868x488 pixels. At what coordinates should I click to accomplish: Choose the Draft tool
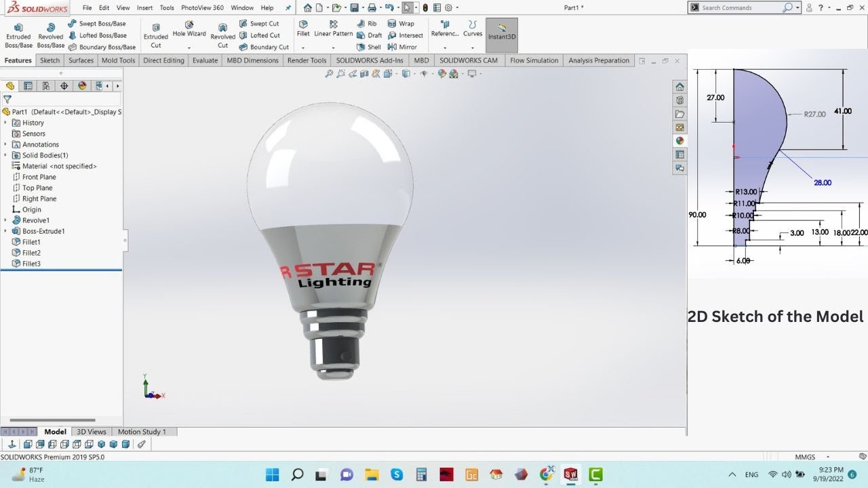point(370,35)
